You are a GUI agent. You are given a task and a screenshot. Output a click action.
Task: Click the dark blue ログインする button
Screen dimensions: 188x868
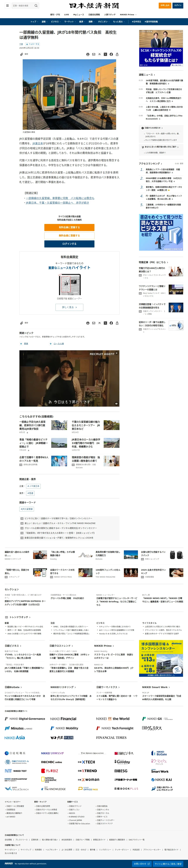69,244
